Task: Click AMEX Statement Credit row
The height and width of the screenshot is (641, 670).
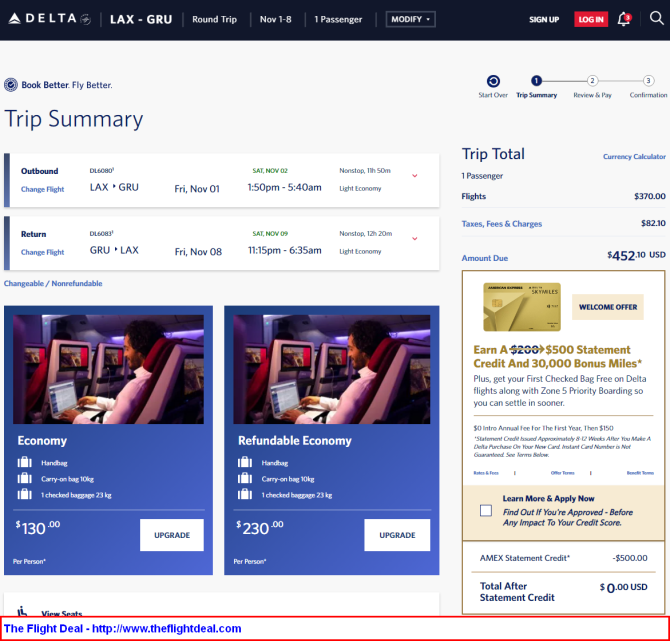Action: coord(563,558)
